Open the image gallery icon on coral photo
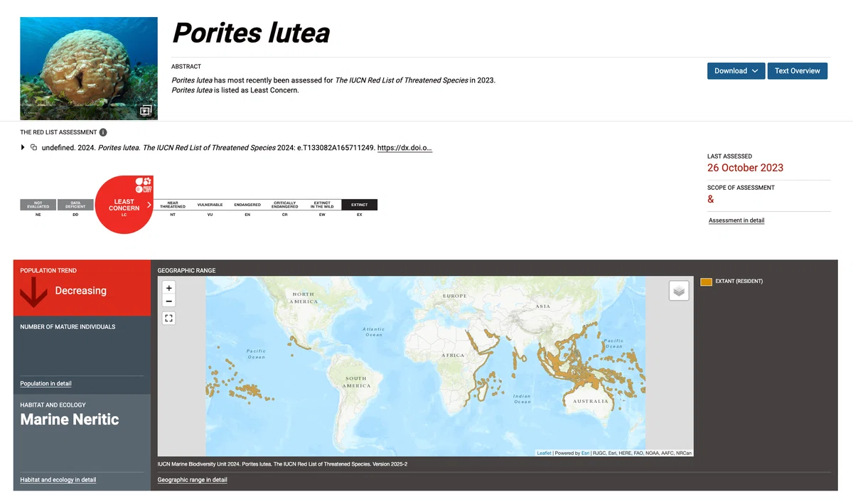Image resolution: width=853 pixels, height=504 pixels. click(146, 110)
